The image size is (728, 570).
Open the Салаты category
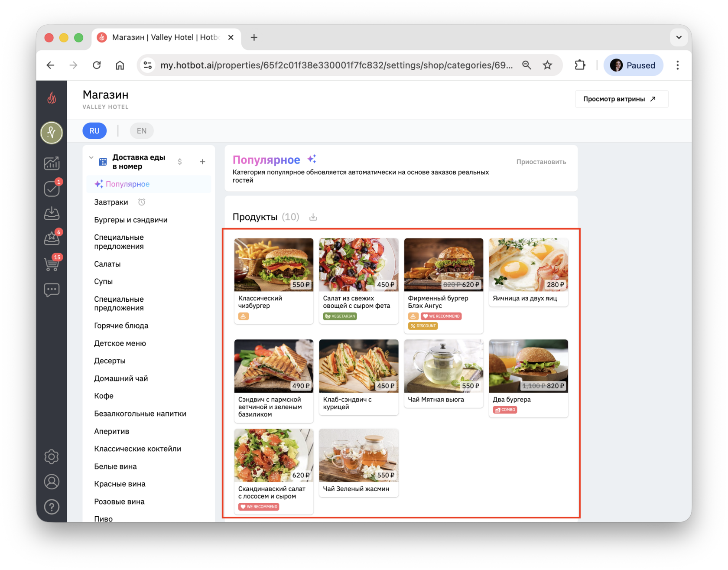pos(107,264)
